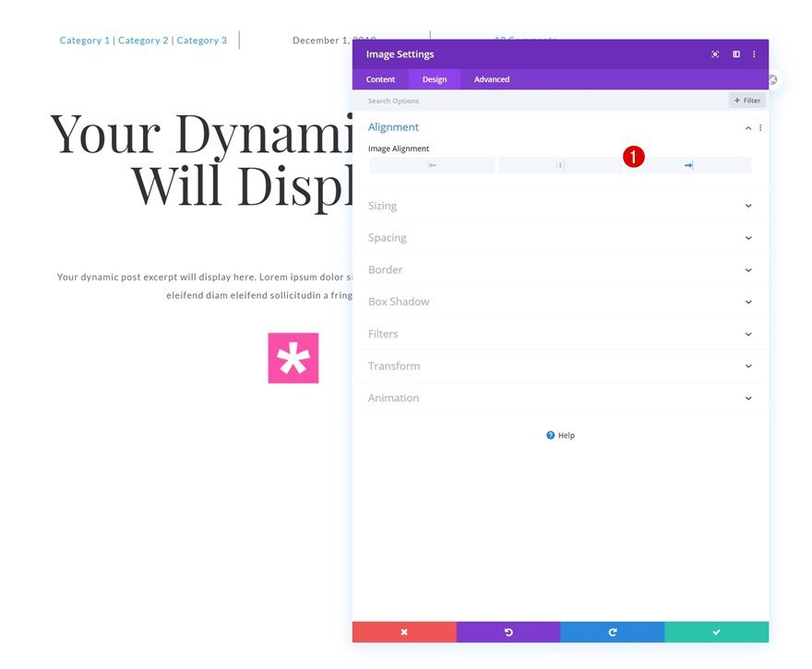The height and width of the screenshot is (669, 812).
Task: Expand the Transform section
Action: [x=560, y=366]
